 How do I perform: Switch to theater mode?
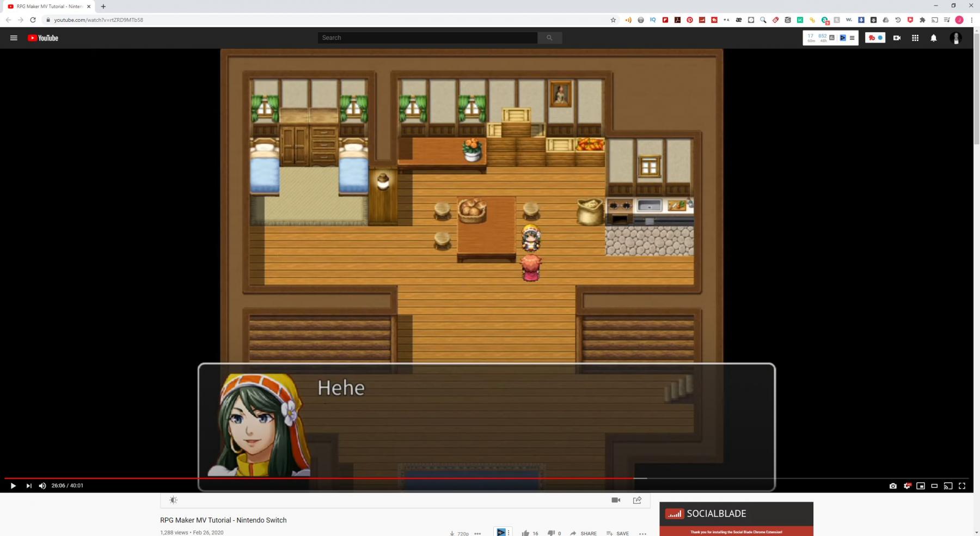(934, 486)
